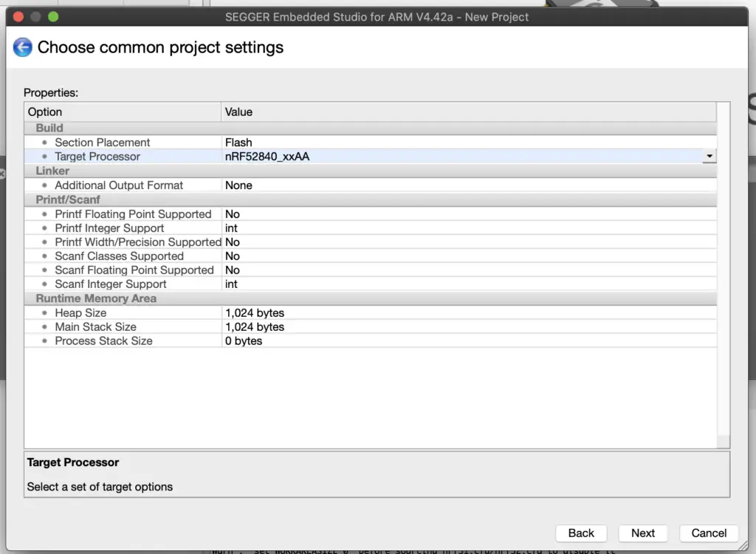Click No value for Printf Width/Precision Supported
756x554 pixels.
pyautogui.click(x=233, y=242)
